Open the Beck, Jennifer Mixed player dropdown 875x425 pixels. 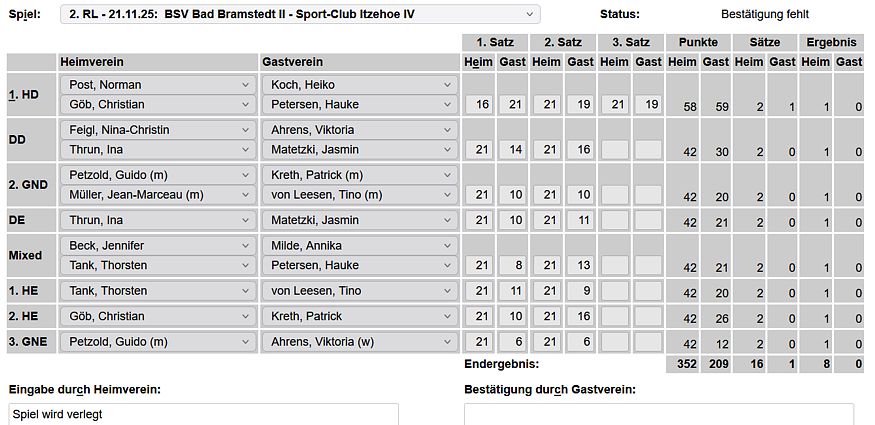[157, 246]
